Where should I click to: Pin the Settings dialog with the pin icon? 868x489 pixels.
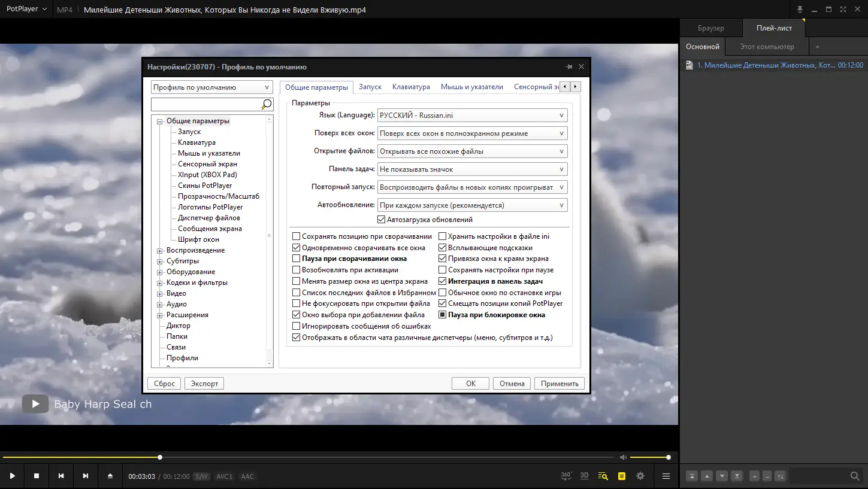568,67
